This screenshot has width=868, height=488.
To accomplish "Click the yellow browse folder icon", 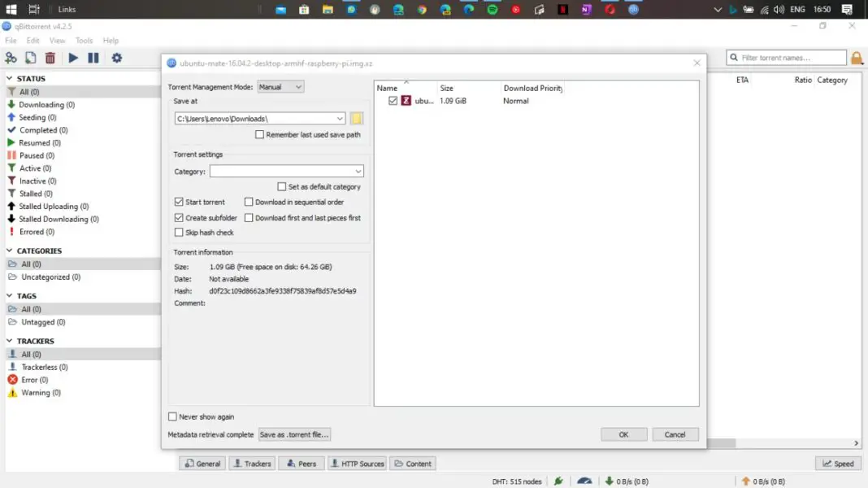I will (357, 119).
